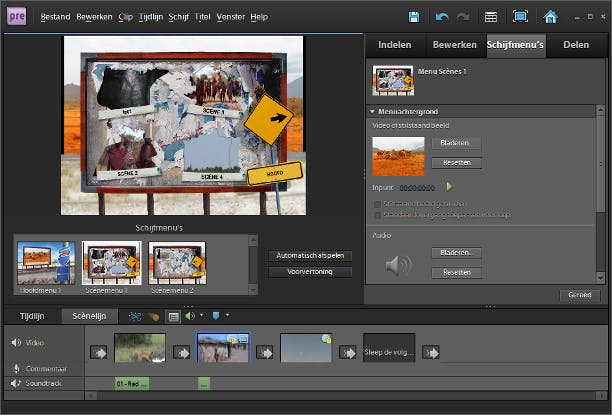
Task: Play the menu background video preview
Action: pyautogui.click(x=449, y=186)
